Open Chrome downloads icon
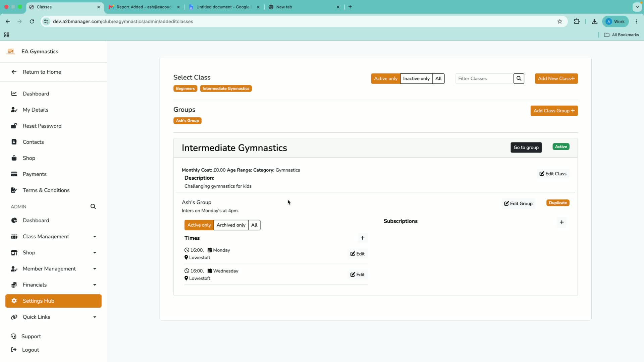This screenshot has width=644, height=362. pyautogui.click(x=594, y=21)
